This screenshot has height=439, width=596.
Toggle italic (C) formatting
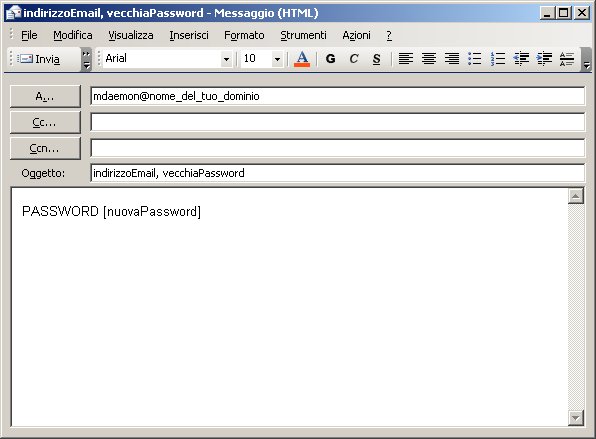point(353,59)
